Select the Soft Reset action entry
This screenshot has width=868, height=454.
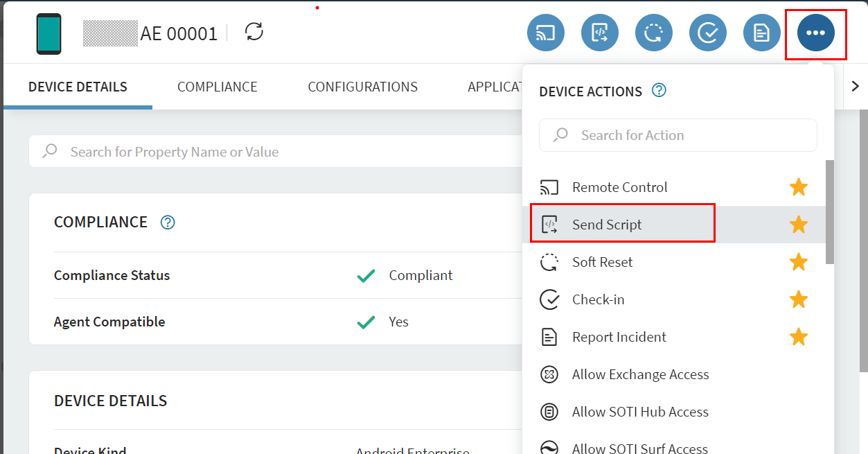pos(602,262)
